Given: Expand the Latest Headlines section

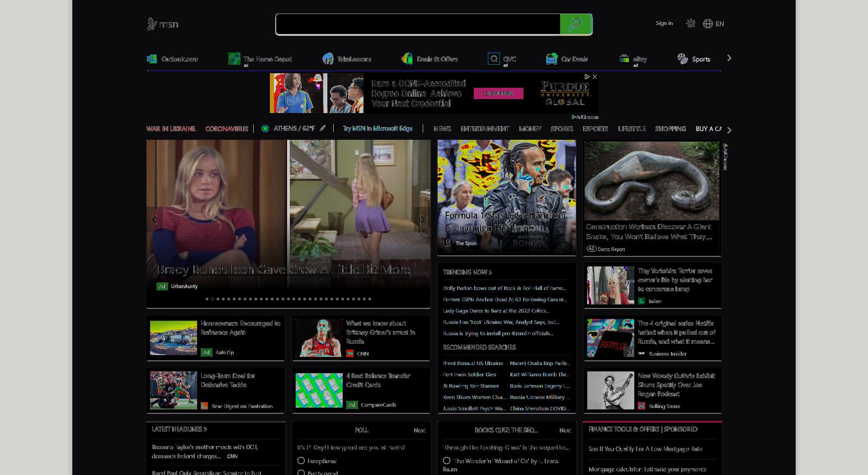Looking at the screenshot, I should point(179,429).
